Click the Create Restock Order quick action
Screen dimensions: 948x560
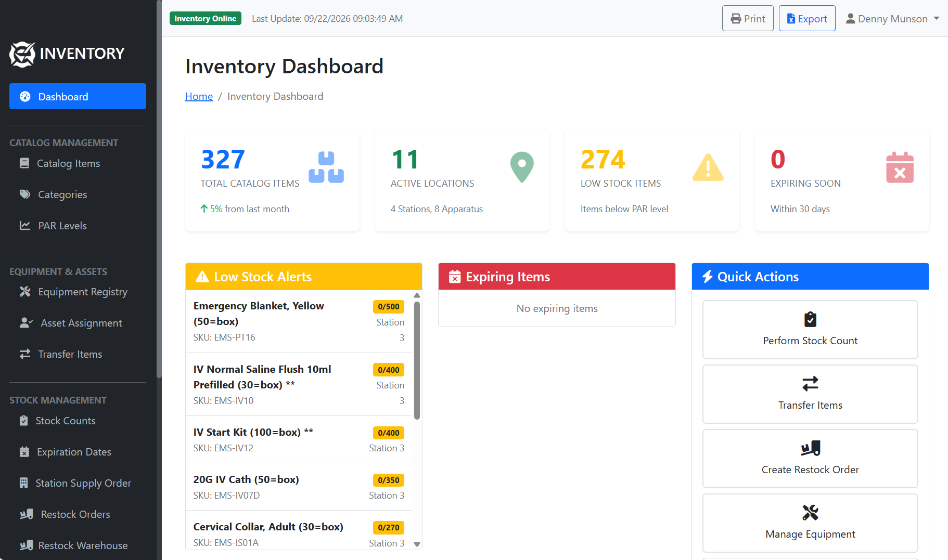click(810, 459)
